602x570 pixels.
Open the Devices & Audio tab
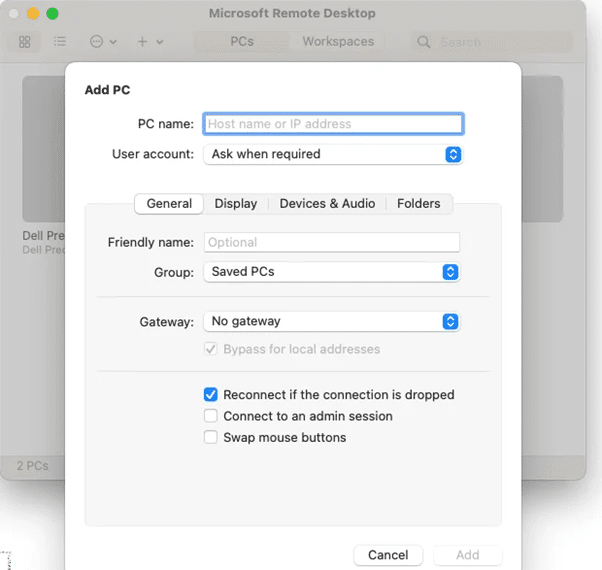click(327, 203)
